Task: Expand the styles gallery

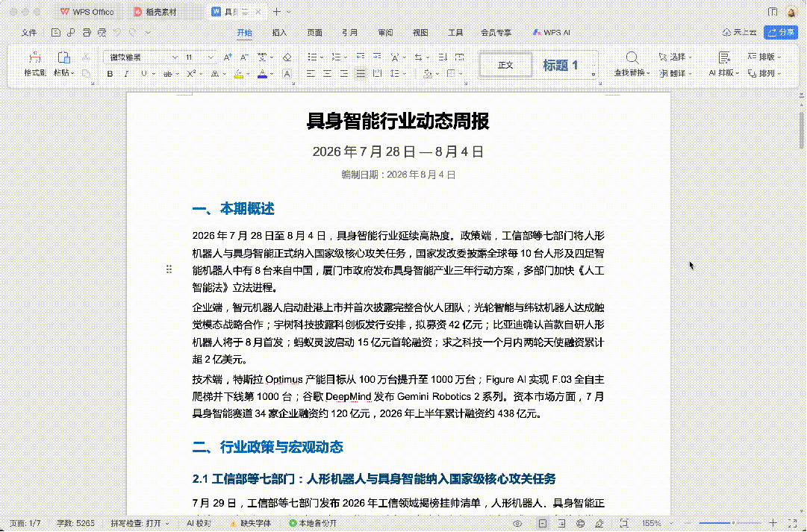Action: click(593, 74)
